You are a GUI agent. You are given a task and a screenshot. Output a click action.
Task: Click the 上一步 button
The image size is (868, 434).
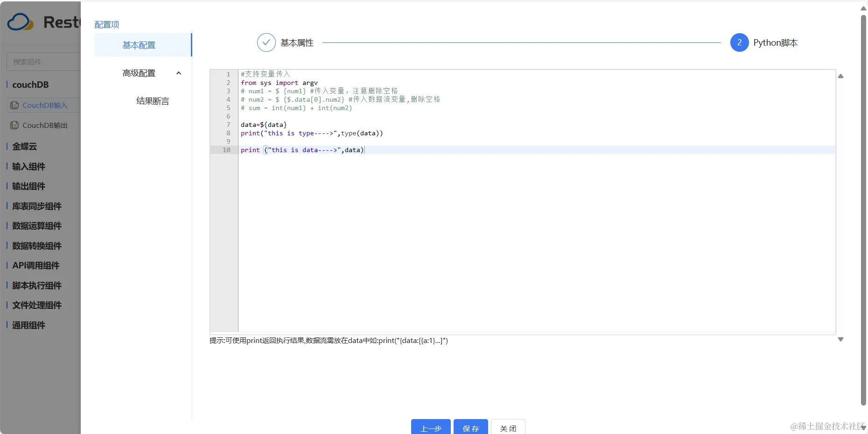[x=431, y=427]
